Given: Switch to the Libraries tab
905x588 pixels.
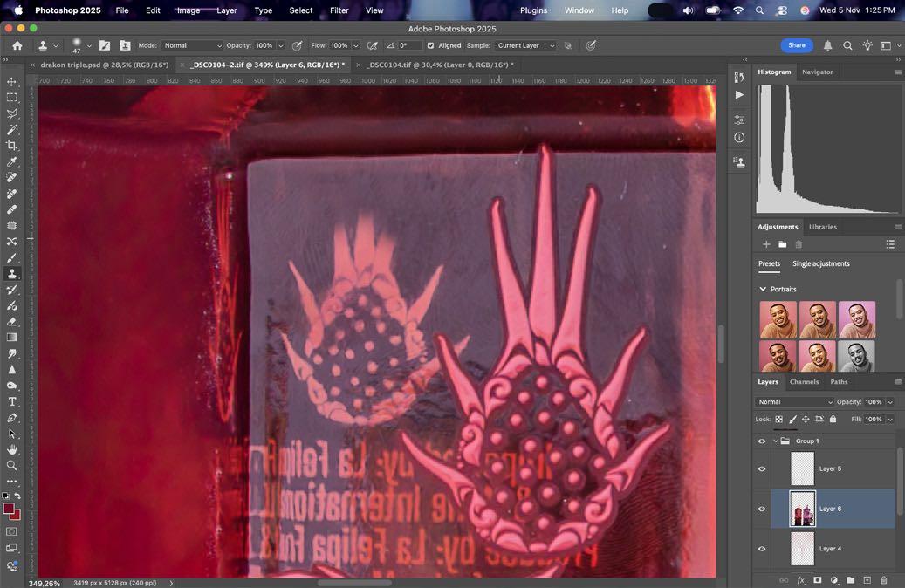Looking at the screenshot, I should [x=822, y=227].
